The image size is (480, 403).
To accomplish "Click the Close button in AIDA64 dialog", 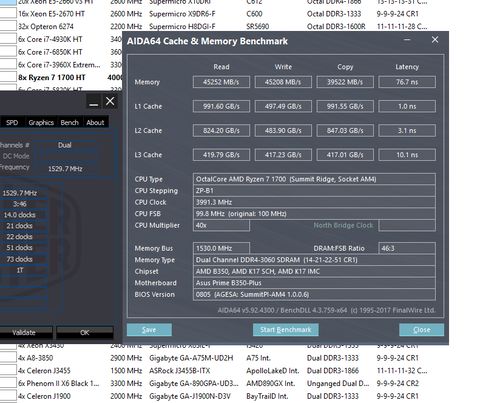I will (x=421, y=330).
